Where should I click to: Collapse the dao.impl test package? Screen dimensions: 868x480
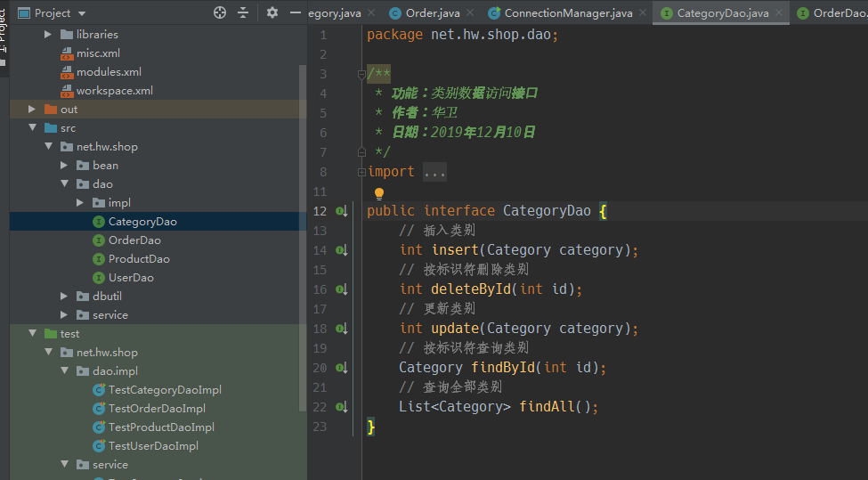pos(64,371)
